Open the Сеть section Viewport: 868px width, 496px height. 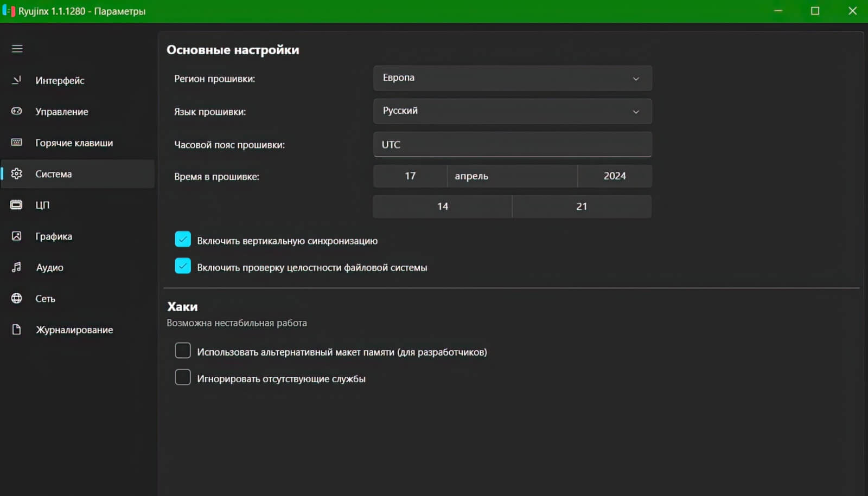pyautogui.click(x=78, y=299)
